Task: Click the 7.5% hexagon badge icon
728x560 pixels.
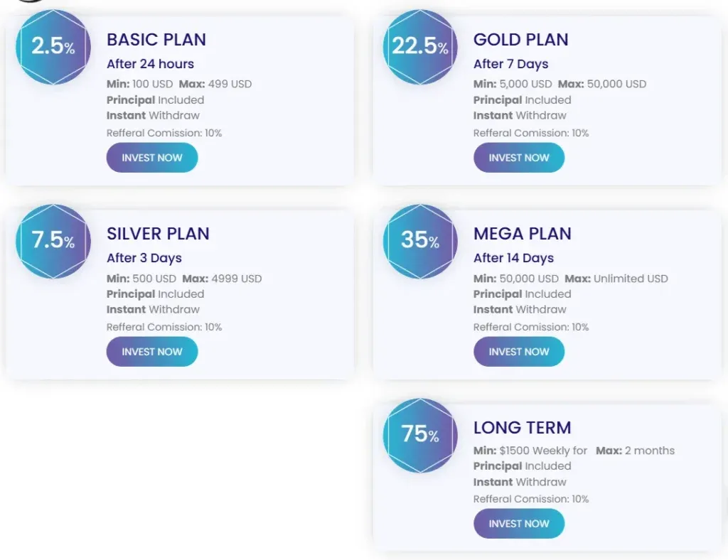Action: (x=53, y=241)
